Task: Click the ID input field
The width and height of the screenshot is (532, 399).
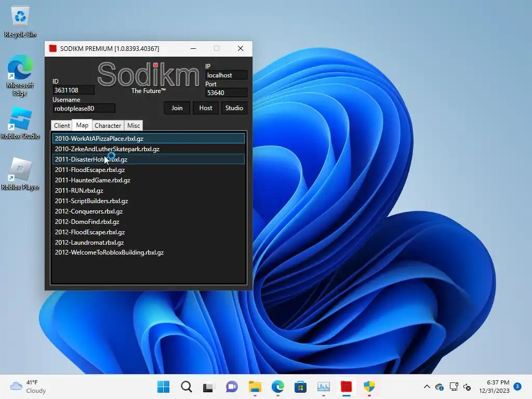Action: [x=73, y=90]
